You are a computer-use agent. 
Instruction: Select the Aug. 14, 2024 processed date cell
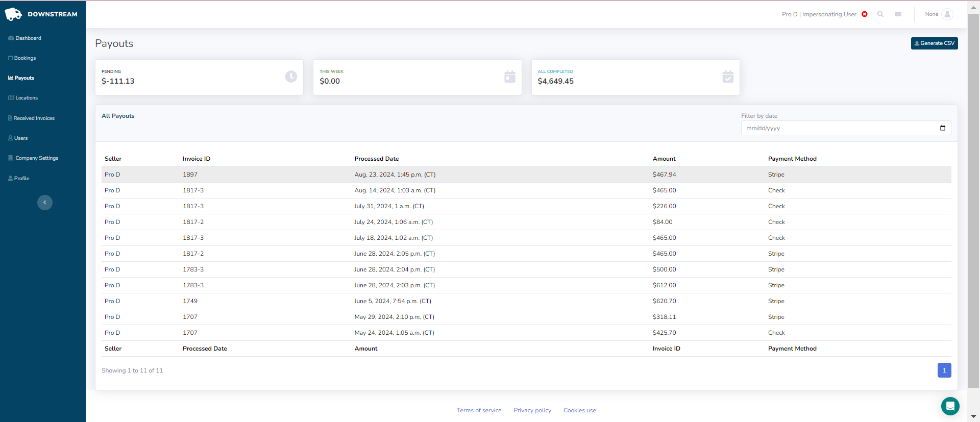395,190
